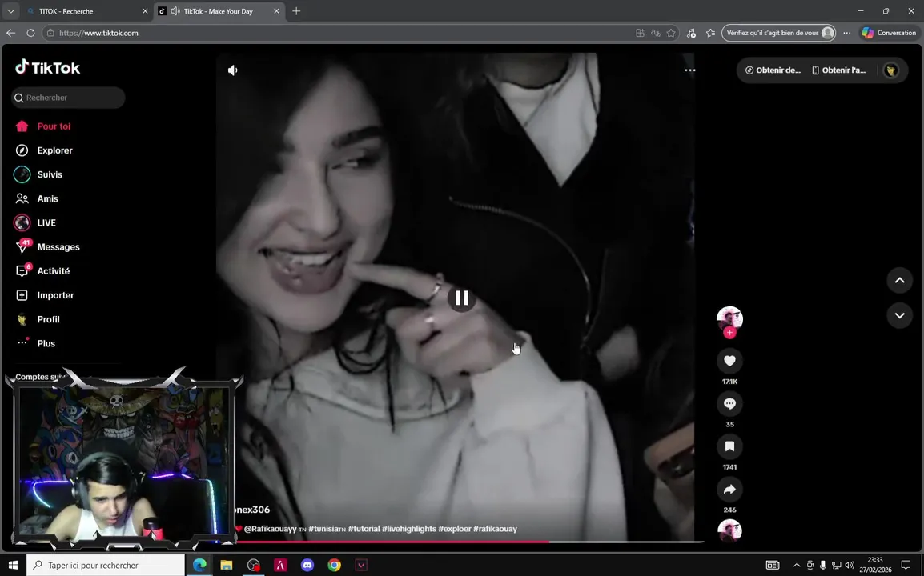The width and height of the screenshot is (924, 576).
Task: Open the favorites list icon
Action: (711, 33)
